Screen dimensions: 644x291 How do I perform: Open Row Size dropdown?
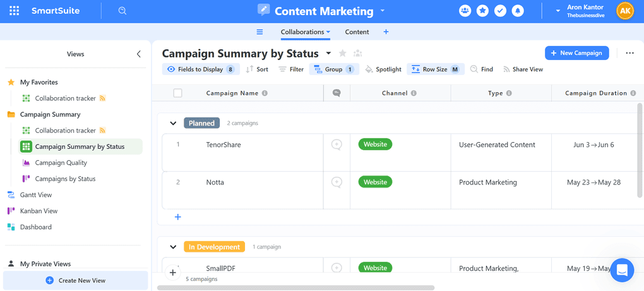coord(436,69)
